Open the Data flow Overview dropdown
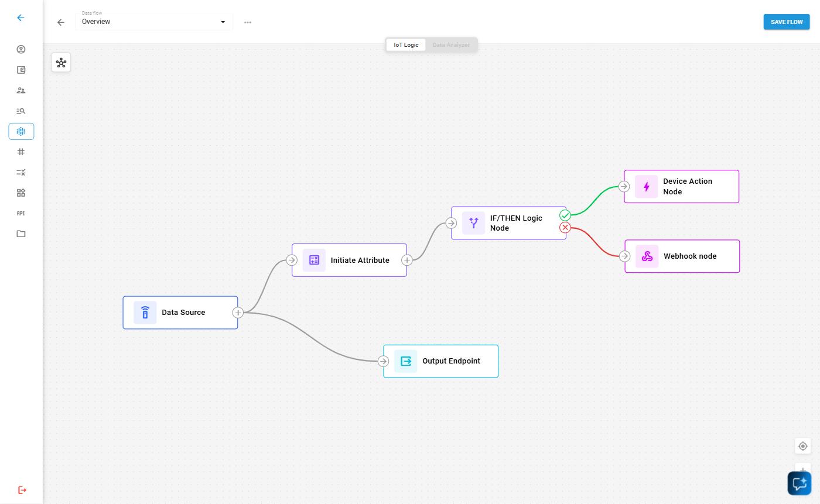Viewport: 820px width, 504px height. 154,22
